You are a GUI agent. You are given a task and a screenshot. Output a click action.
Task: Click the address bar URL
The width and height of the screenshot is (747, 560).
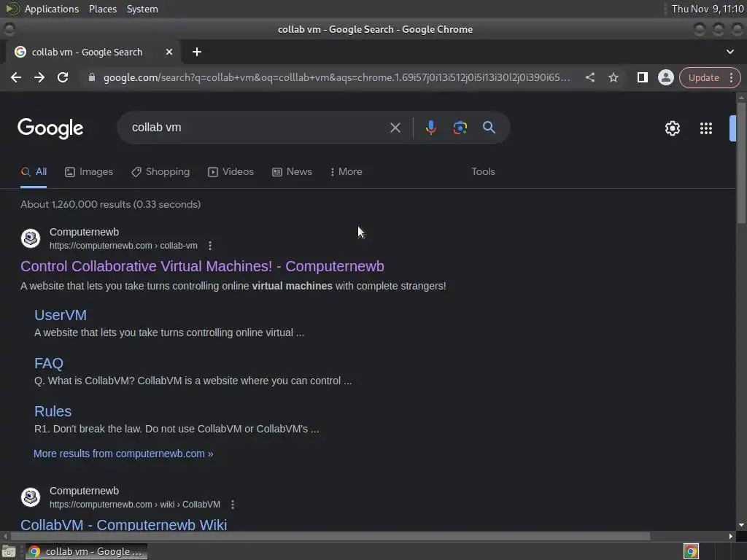[336, 77]
